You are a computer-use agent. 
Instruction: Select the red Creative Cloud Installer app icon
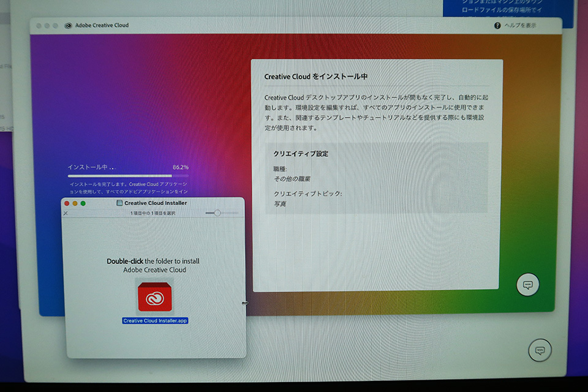coord(155,297)
